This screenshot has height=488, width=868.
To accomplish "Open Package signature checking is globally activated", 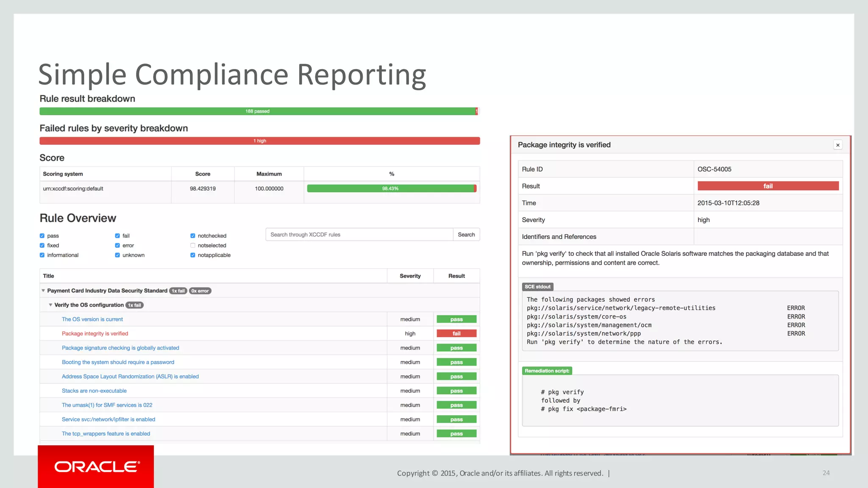I will point(120,348).
